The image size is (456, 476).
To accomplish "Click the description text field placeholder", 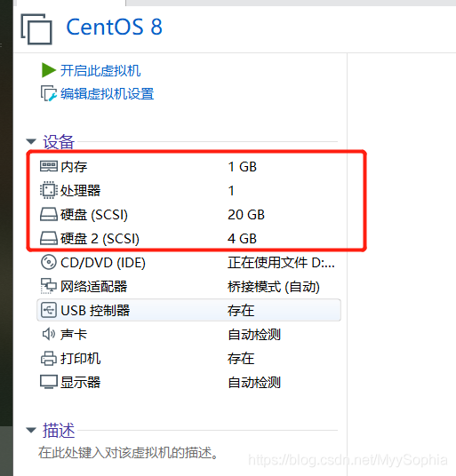I will [x=128, y=453].
